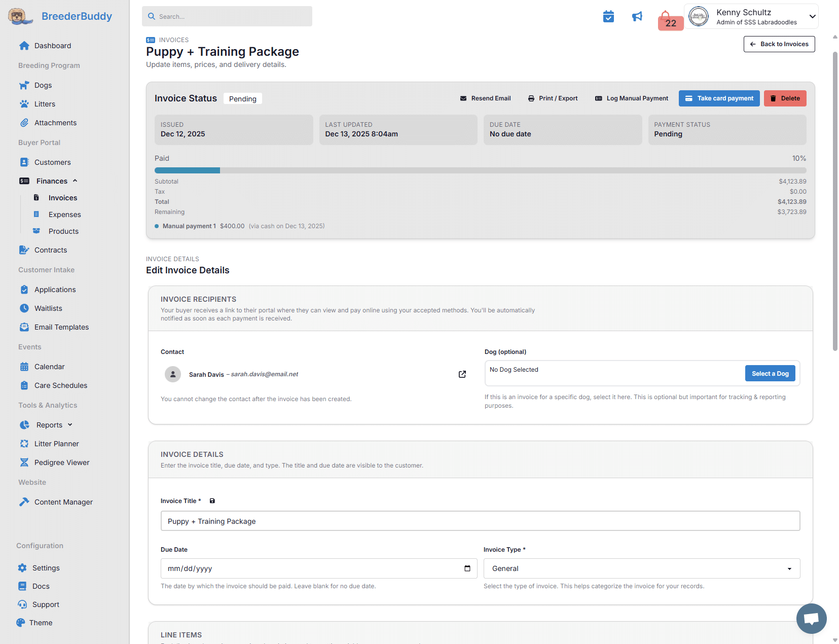839x644 pixels.
Task: Click Take card payment button
Action: 719,98
